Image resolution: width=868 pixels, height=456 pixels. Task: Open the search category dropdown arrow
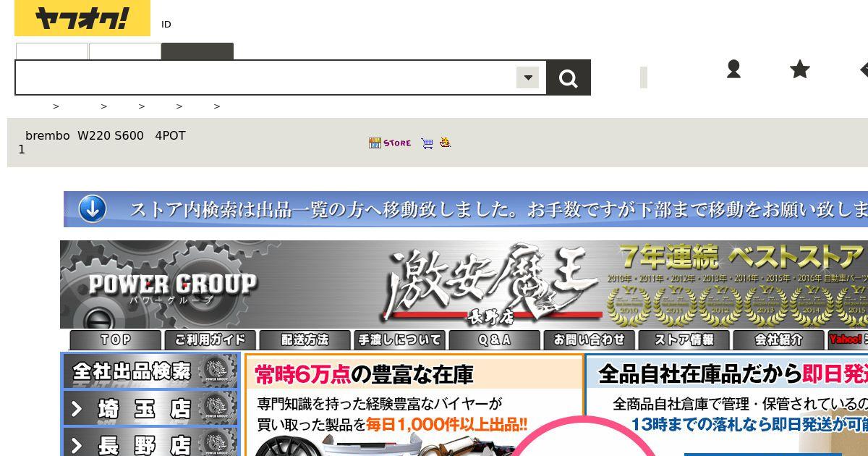(x=528, y=77)
